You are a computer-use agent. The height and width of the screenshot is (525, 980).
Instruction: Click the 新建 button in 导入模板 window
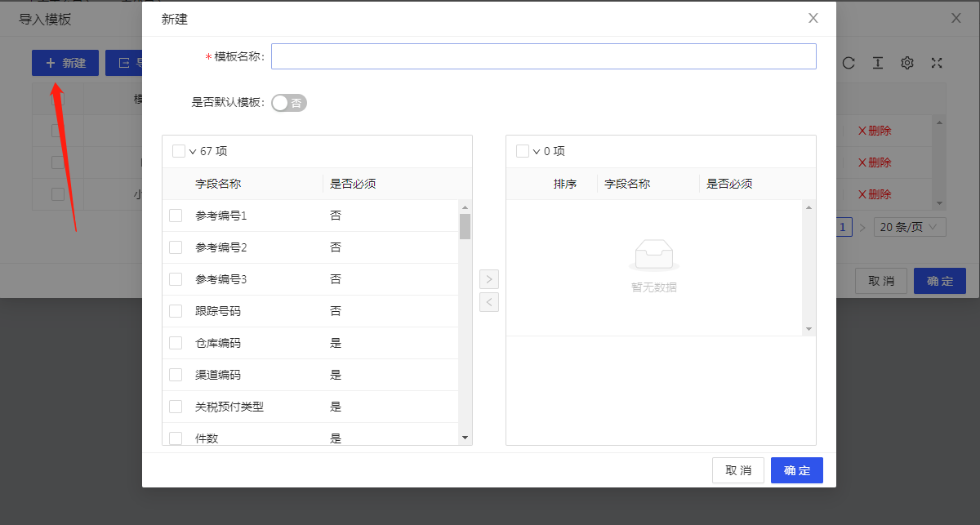click(x=65, y=63)
